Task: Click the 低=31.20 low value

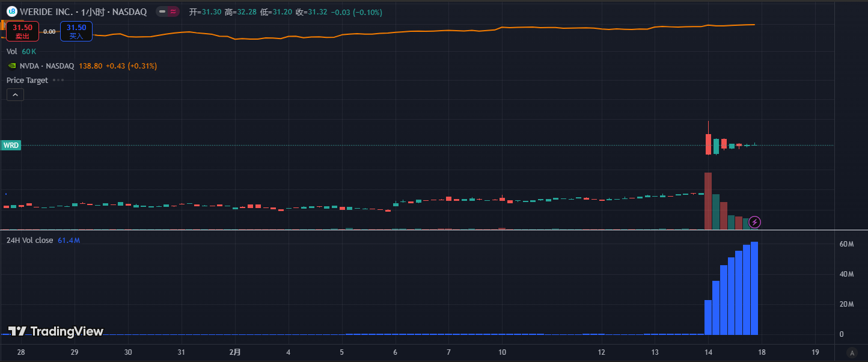Action: 276,12
